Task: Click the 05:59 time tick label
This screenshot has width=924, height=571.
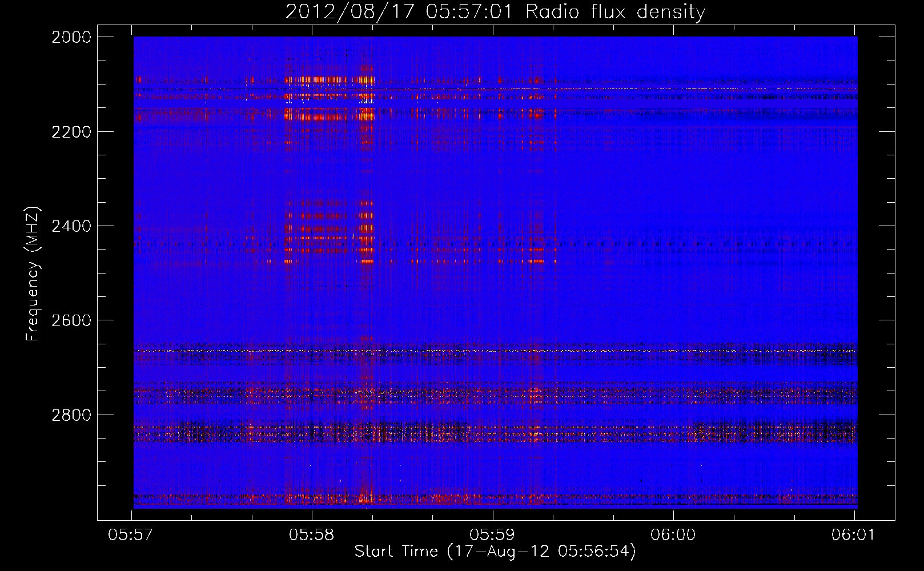Action: point(492,534)
